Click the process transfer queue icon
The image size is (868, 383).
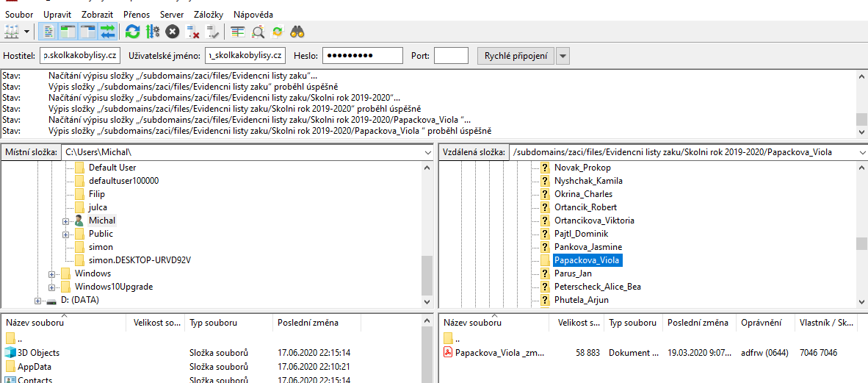tap(153, 32)
